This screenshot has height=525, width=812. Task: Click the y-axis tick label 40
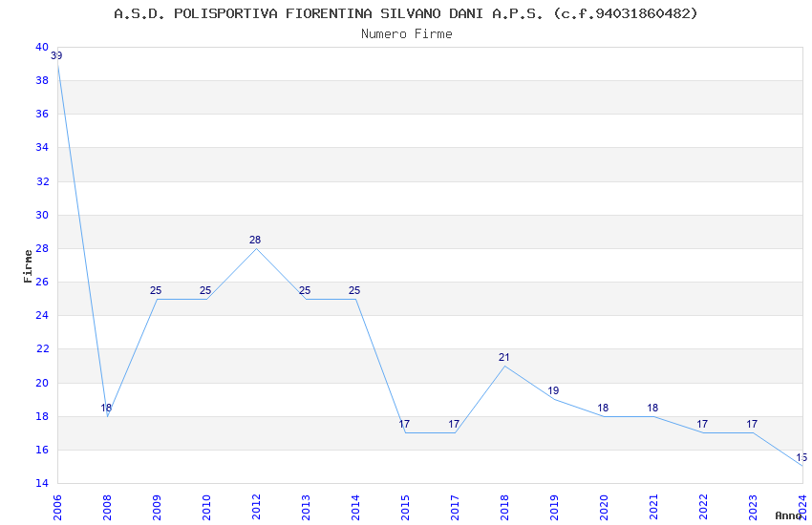[x=42, y=47]
